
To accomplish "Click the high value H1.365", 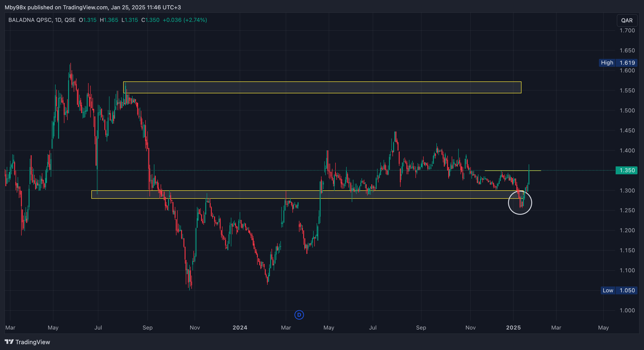I will coord(109,20).
